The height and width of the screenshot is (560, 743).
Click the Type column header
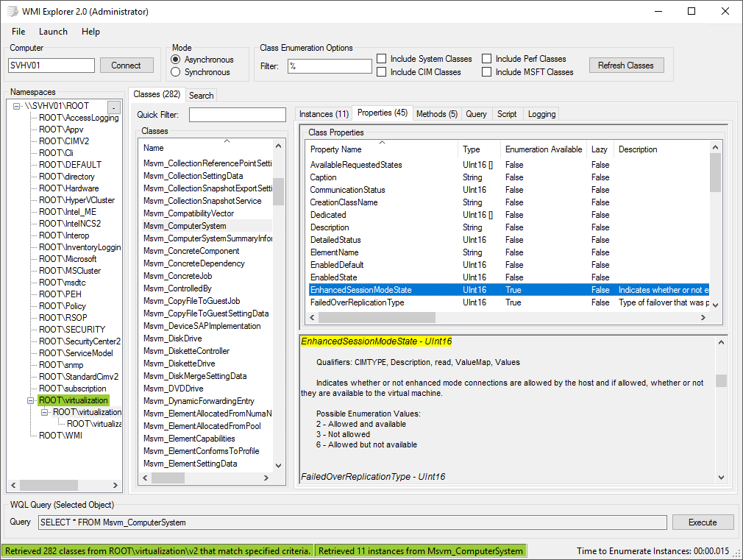pyautogui.click(x=479, y=149)
